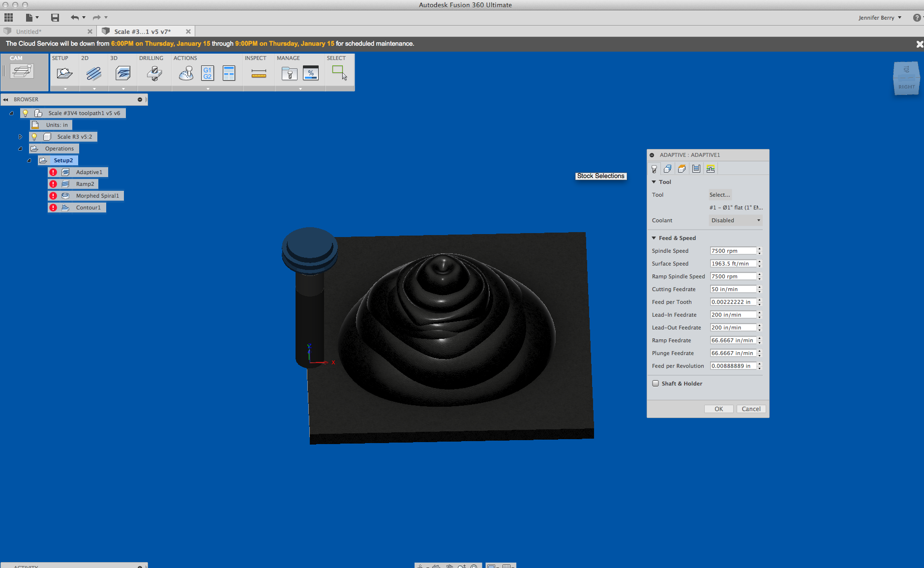
Task: Collapse the Tool section
Action: coord(654,182)
